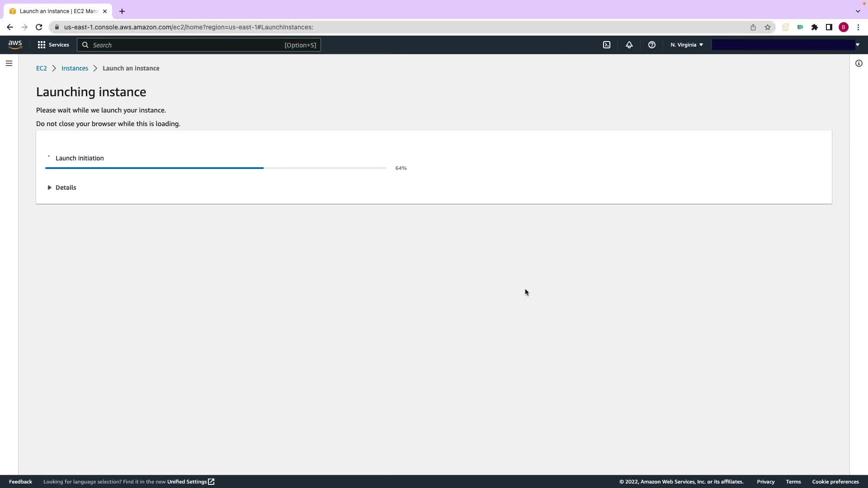Open the side navigation hamburger menu
This screenshot has width=868, height=488.
(x=9, y=63)
